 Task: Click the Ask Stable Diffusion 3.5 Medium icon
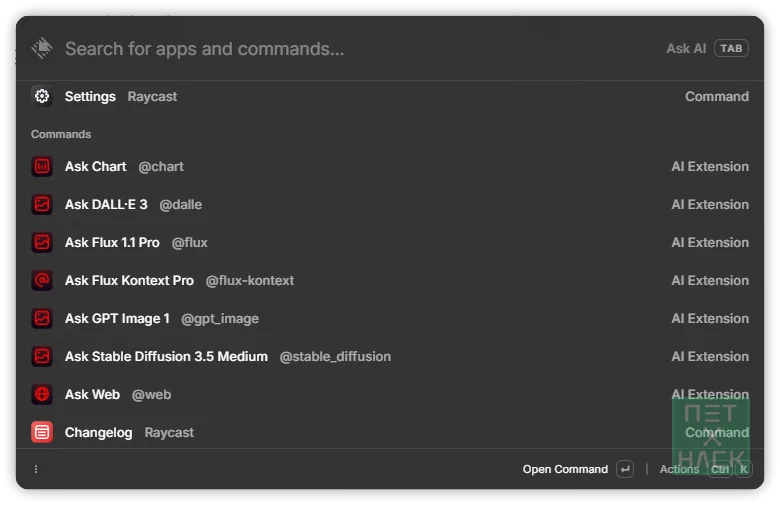[x=42, y=356]
